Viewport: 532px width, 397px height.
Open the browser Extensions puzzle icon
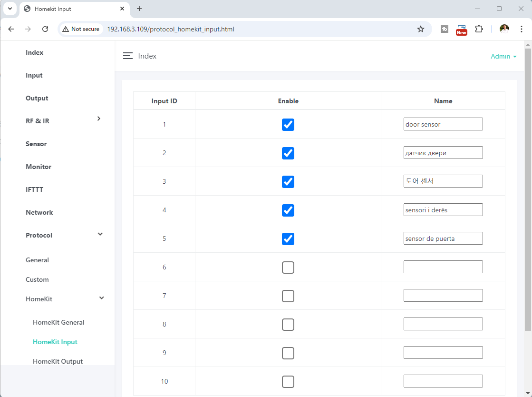pyautogui.click(x=479, y=29)
